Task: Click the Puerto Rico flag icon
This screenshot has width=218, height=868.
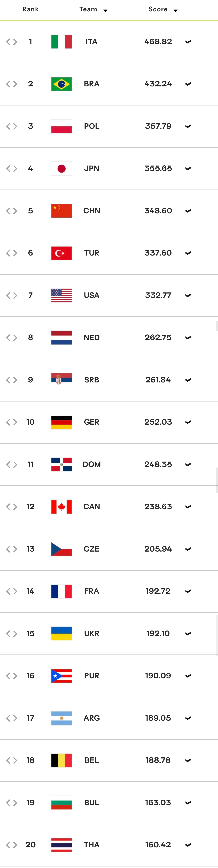Action: [61, 676]
